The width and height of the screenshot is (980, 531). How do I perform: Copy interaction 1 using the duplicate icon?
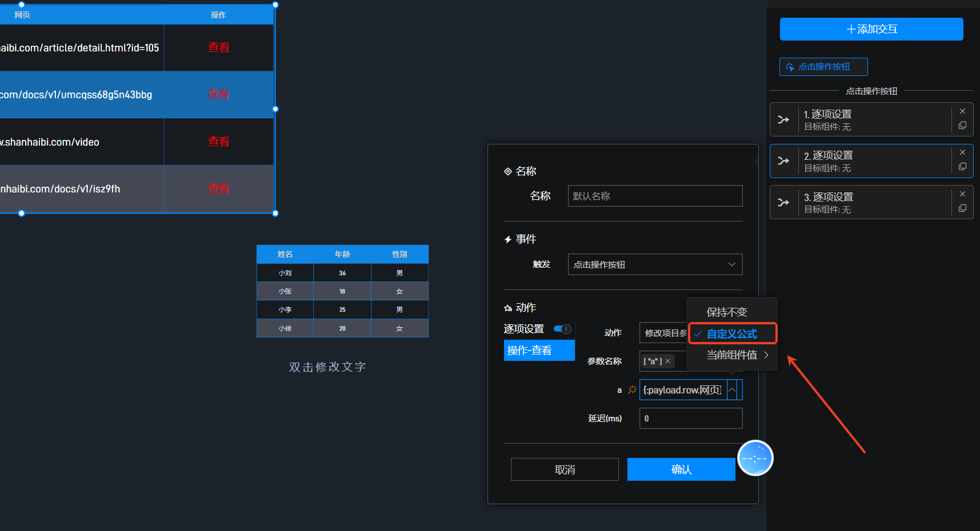(962, 126)
